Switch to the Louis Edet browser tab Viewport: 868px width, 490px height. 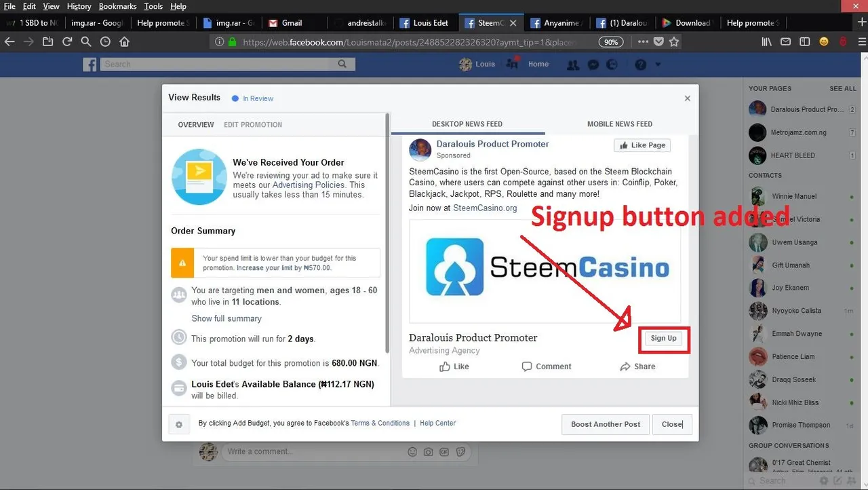click(425, 22)
